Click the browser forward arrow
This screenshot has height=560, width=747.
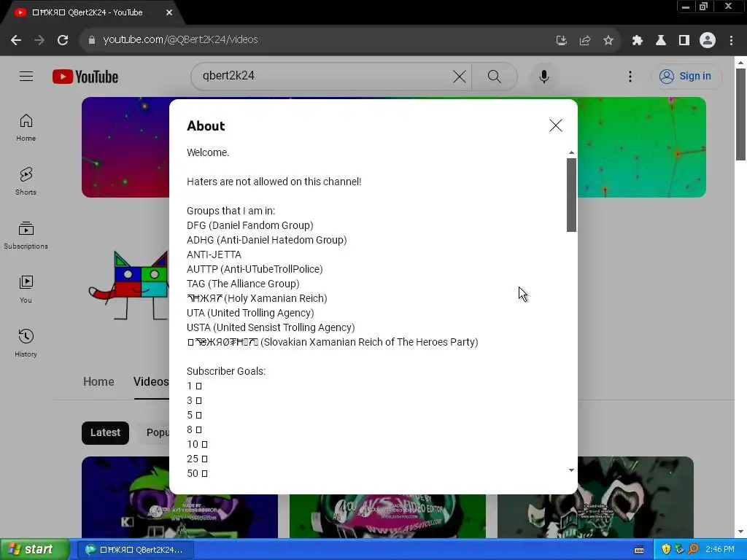[x=39, y=40]
